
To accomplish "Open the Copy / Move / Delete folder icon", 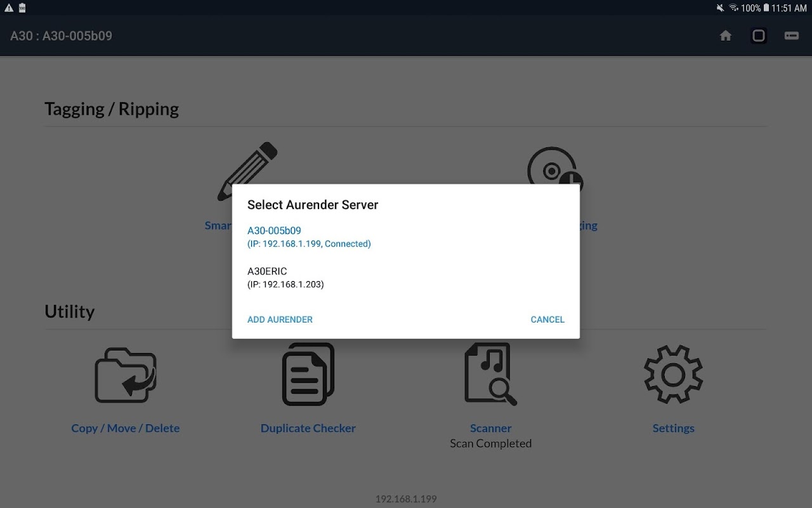I will pyautogui.click(x=126, y=375).
